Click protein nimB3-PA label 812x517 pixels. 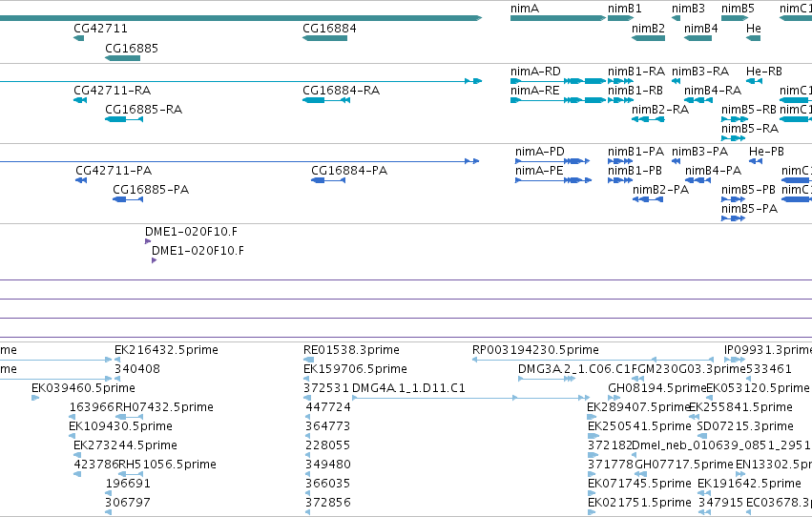tap(699, 152)
